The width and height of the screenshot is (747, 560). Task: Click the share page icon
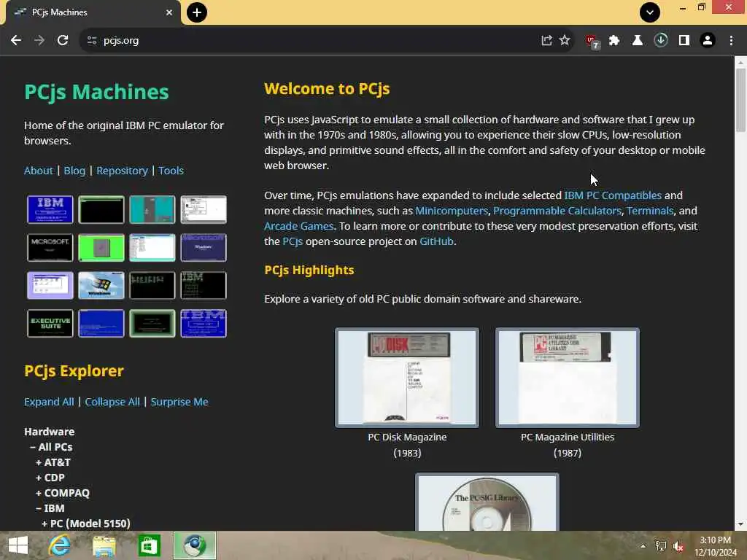coord(546,41)
